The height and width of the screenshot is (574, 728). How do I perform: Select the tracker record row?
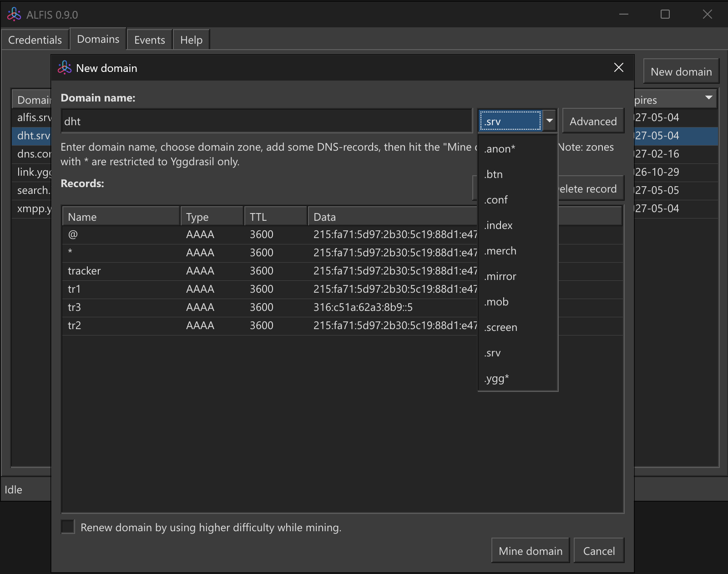270,271
